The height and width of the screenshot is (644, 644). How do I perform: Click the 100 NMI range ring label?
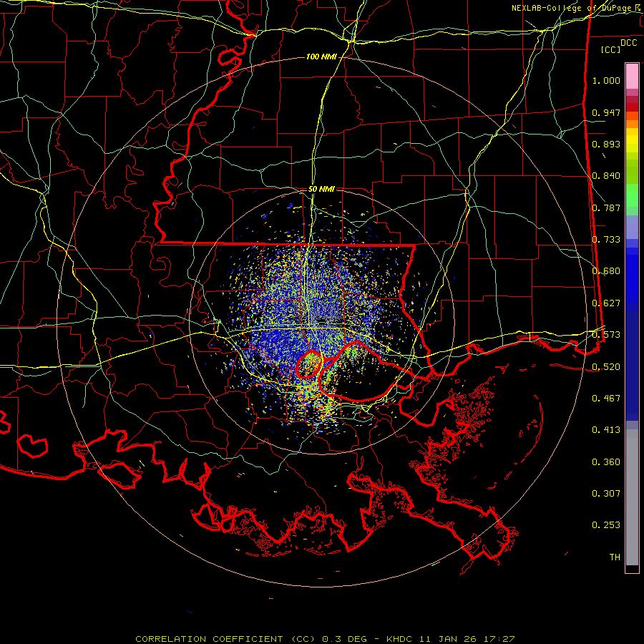tap(321, 57)
